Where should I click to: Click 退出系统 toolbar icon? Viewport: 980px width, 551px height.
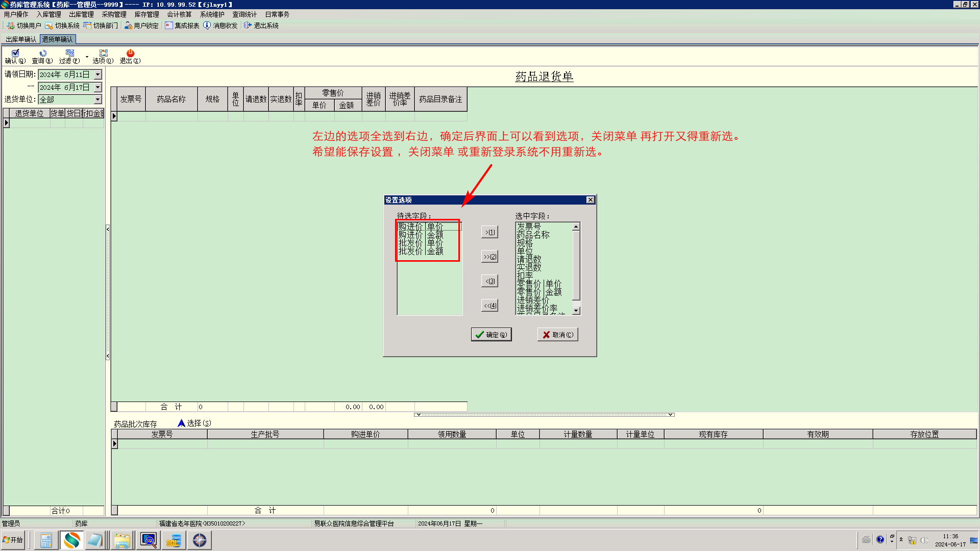pyautogui.click(x=261, y=26)
